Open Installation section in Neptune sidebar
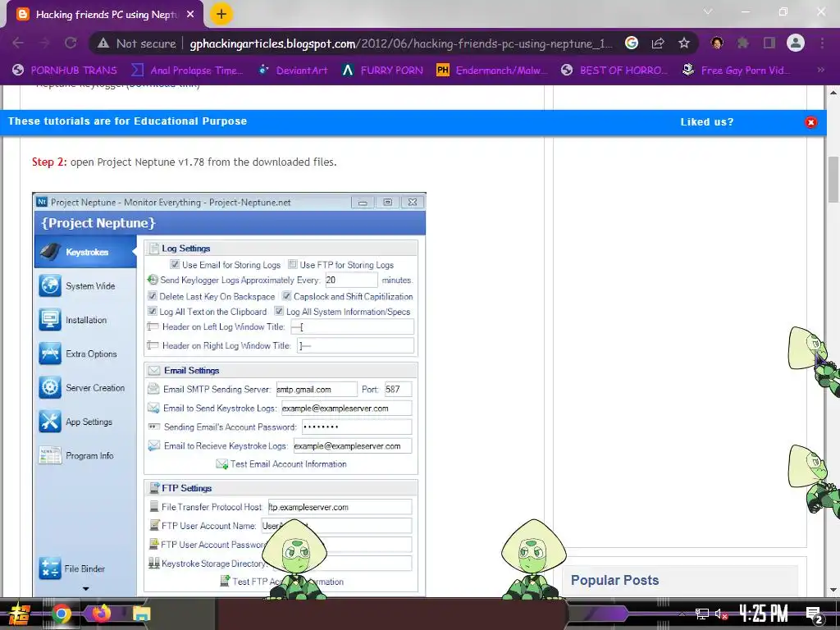The image size is (840, 630). pyautogui.click(x=85, y=320)
